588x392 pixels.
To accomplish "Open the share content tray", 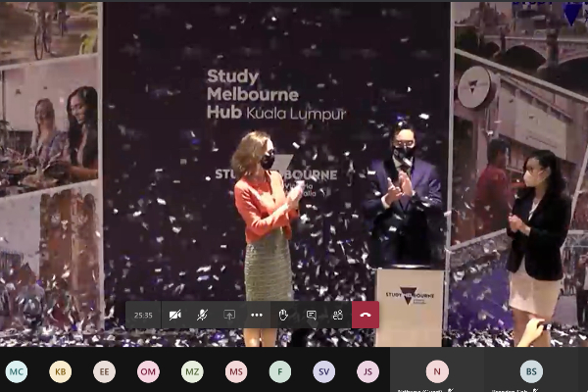I will [229, 315].
